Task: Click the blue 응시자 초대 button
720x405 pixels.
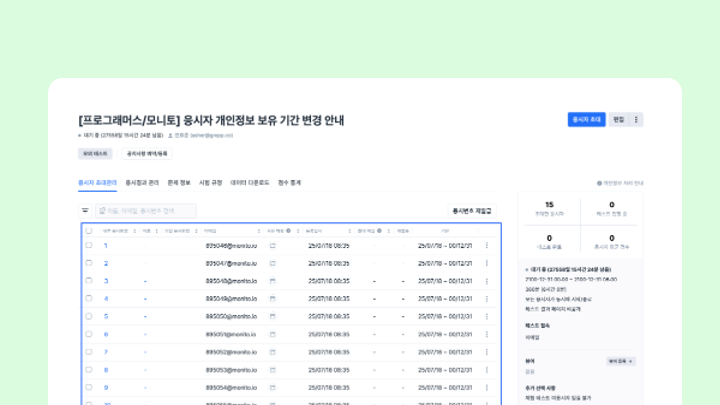Action: [586, 119]
